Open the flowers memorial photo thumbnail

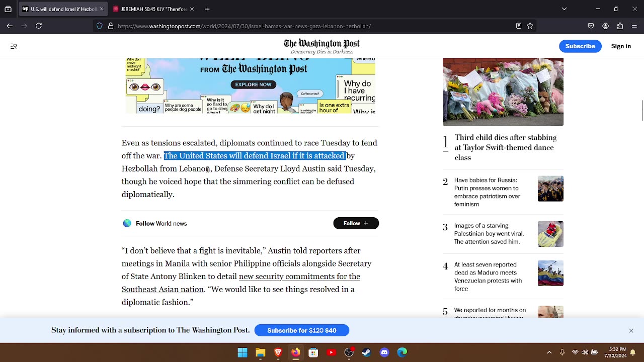[503, 92]
